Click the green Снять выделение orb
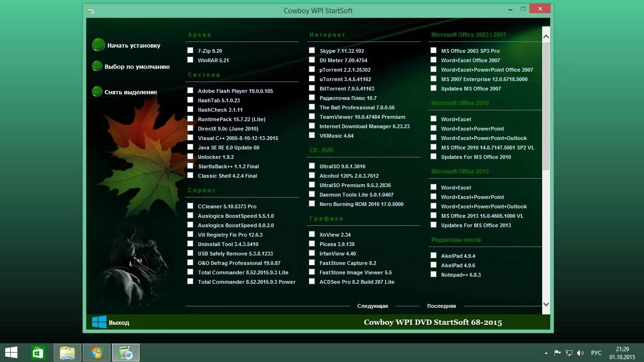 click(97, 91)
